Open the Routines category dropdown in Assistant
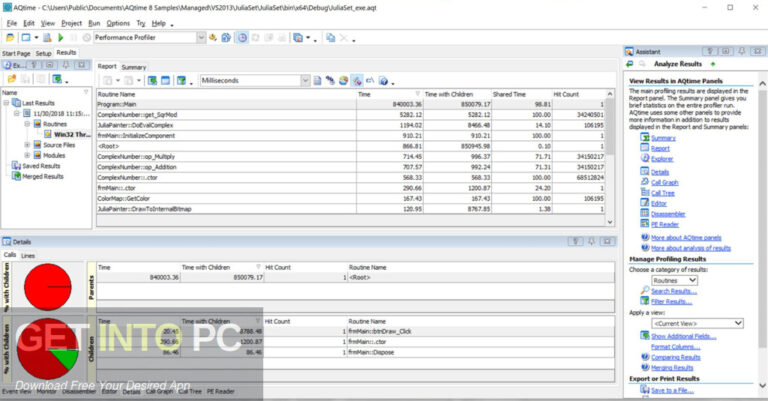This screenshot has width=768, height=401. point(693,281)
